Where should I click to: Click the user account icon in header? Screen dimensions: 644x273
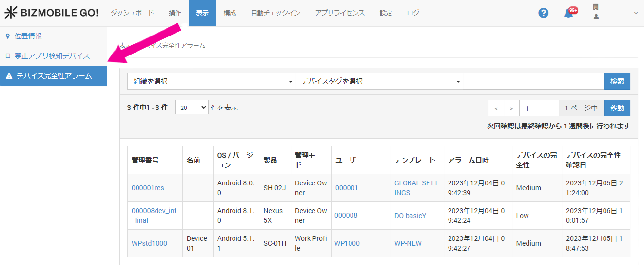click(596, 12)
